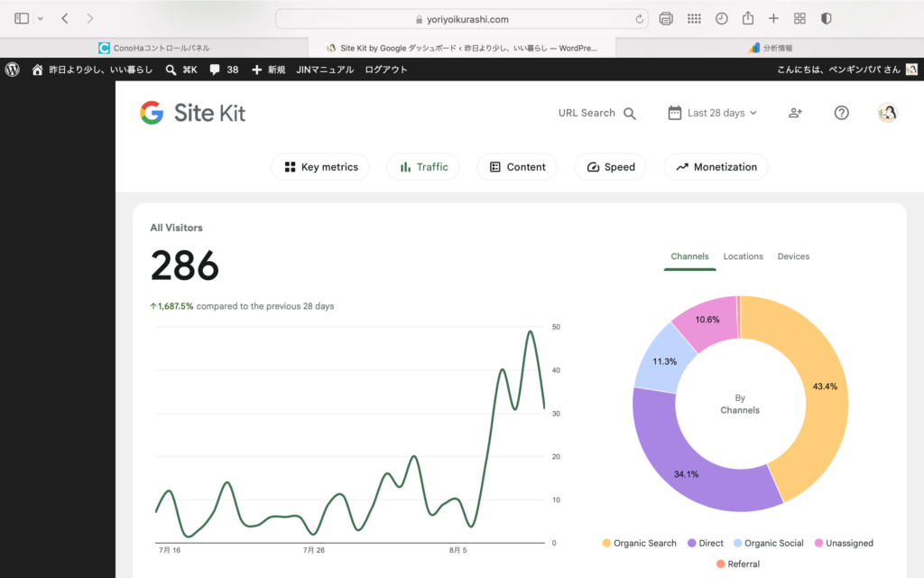The width and height of the screenshot is (924, 578).
Task: Click the ログアウト link
Action: click(x=386, y=70)
